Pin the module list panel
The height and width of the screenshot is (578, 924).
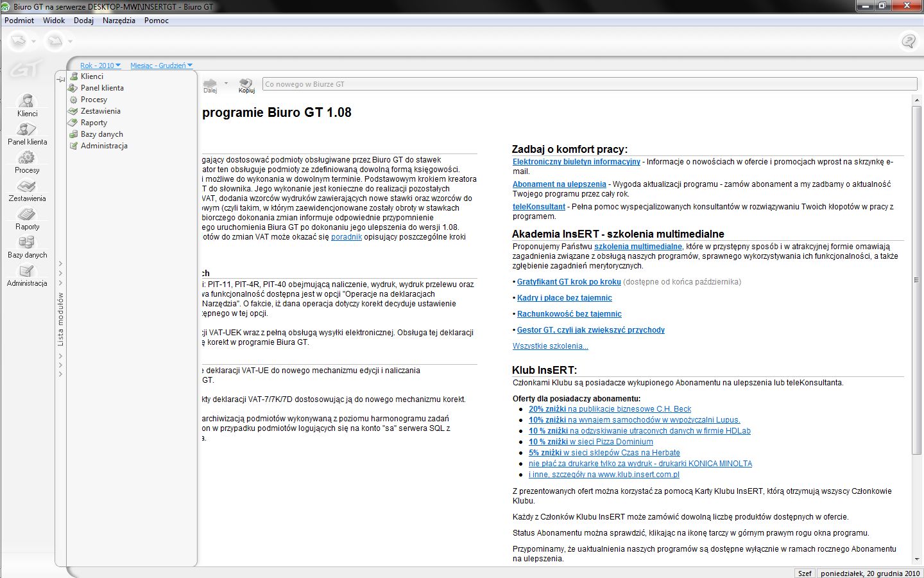[61, 79]
